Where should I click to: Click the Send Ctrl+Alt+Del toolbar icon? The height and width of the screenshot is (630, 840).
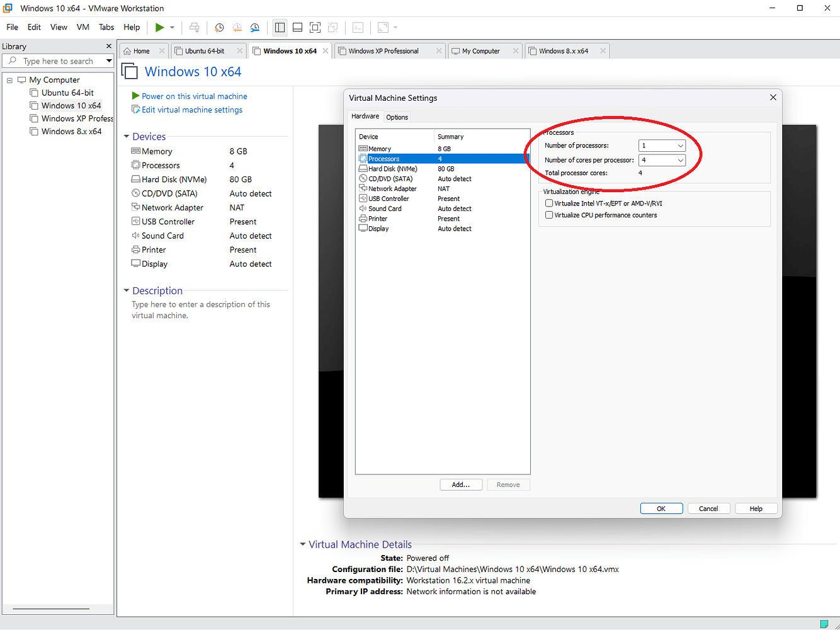pos(195,27)
